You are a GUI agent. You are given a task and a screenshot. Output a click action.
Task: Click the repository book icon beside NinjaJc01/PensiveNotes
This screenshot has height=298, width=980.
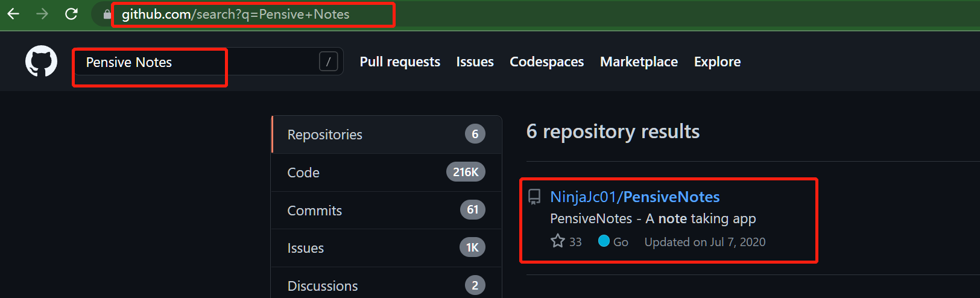click(534, 197)
